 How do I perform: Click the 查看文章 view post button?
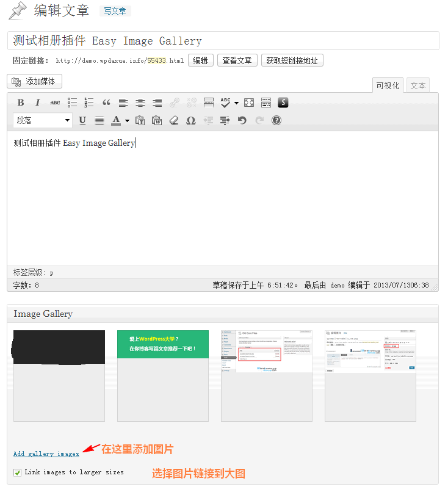(x=237, y=60)
